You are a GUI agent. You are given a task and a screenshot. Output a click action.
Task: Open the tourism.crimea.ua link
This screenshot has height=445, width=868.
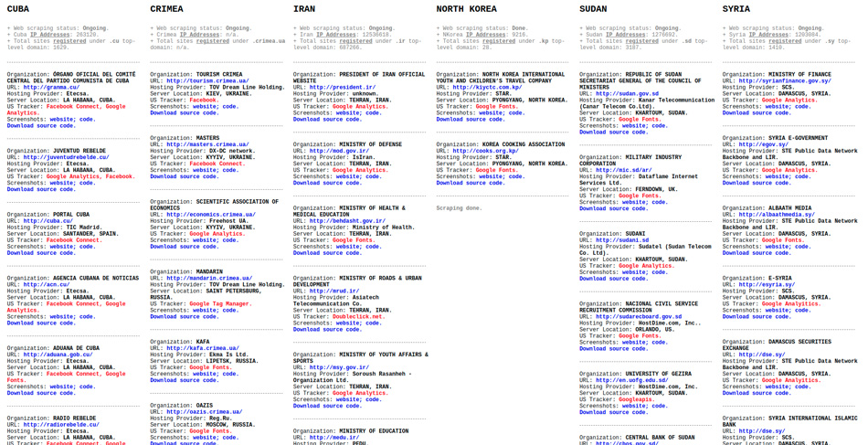point(207,80)
